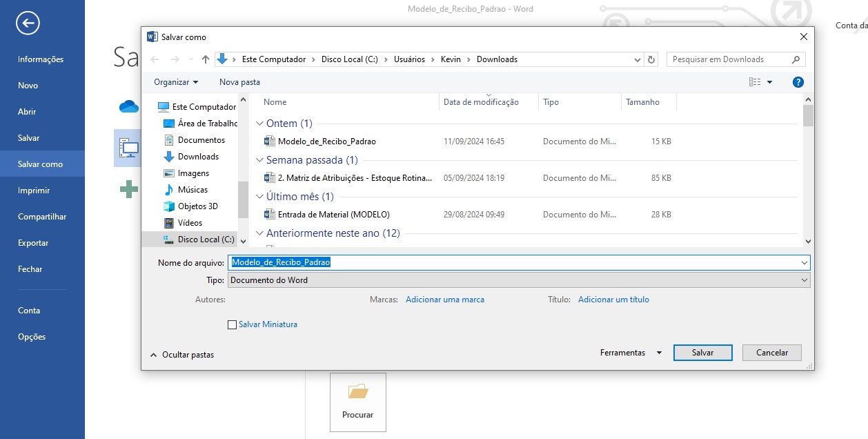Screen dimensions: 868x439
Task: Collapse the Ontem group
Action: pos(259,124)
